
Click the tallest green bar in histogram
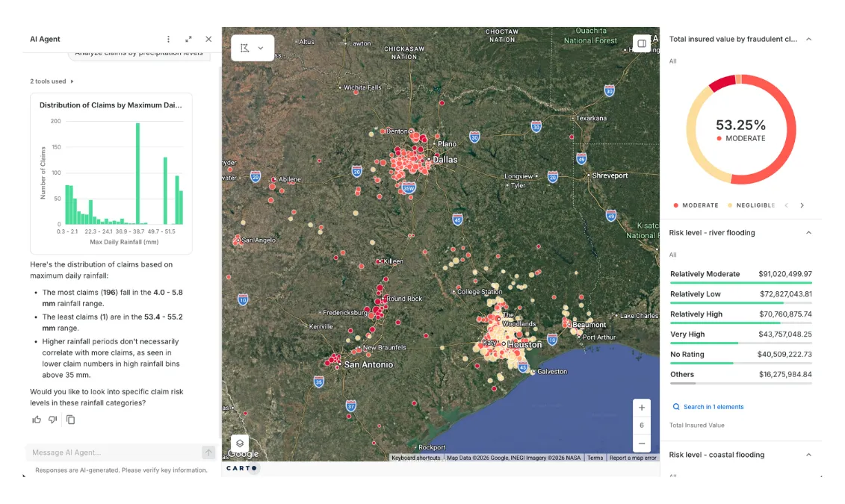tap(138, 173)
